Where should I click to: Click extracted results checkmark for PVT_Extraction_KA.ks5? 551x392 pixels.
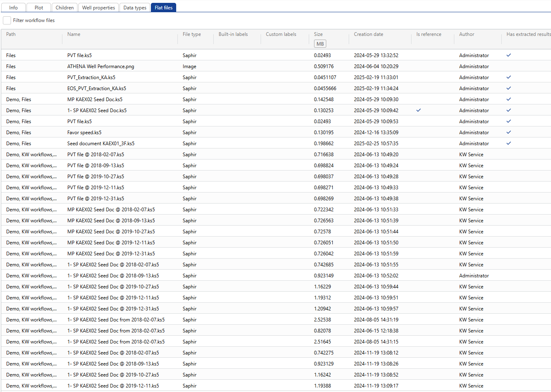point(509,77)
